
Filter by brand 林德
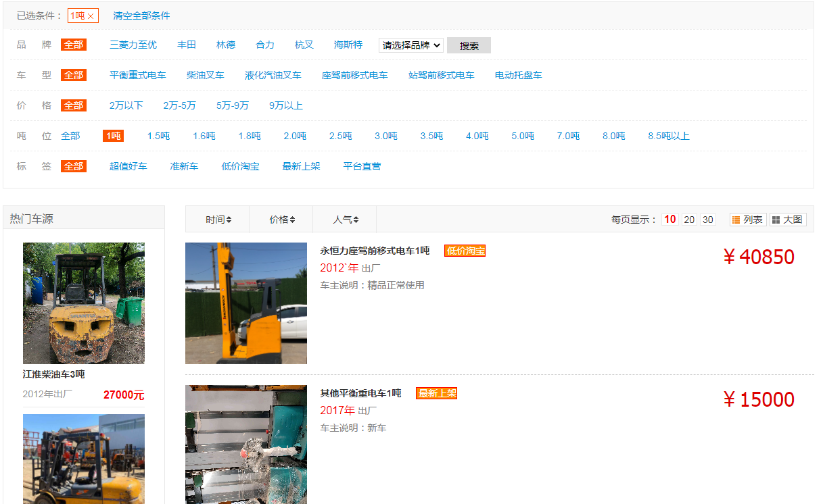226,45
